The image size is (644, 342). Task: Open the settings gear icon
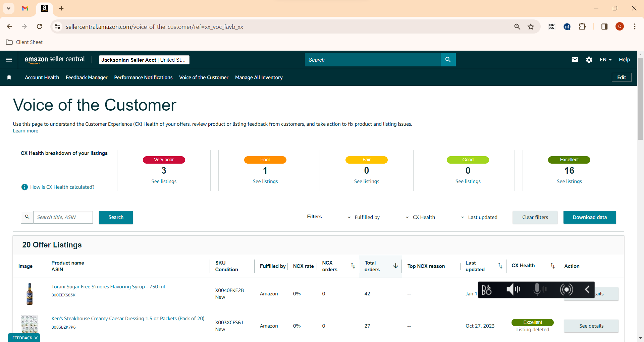(589, 60)
